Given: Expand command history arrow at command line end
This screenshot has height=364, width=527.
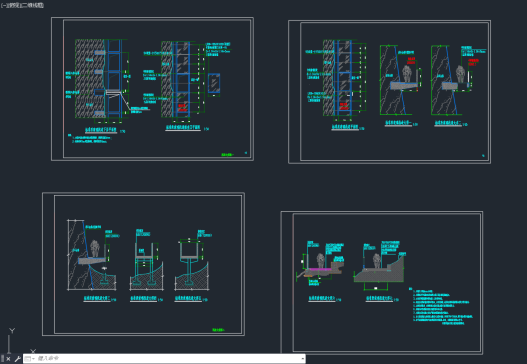Looking at the screenshot, I should click(x=302, y=359).
